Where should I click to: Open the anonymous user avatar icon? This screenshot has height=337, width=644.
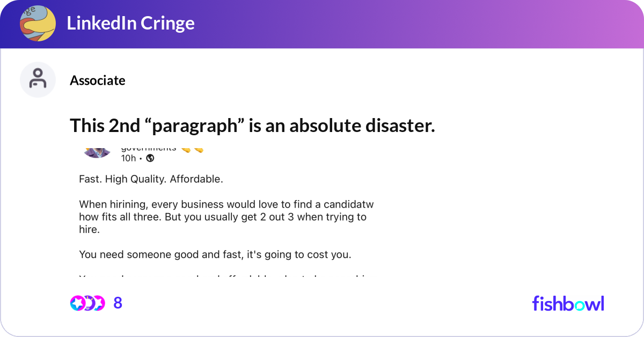(38, 79)
